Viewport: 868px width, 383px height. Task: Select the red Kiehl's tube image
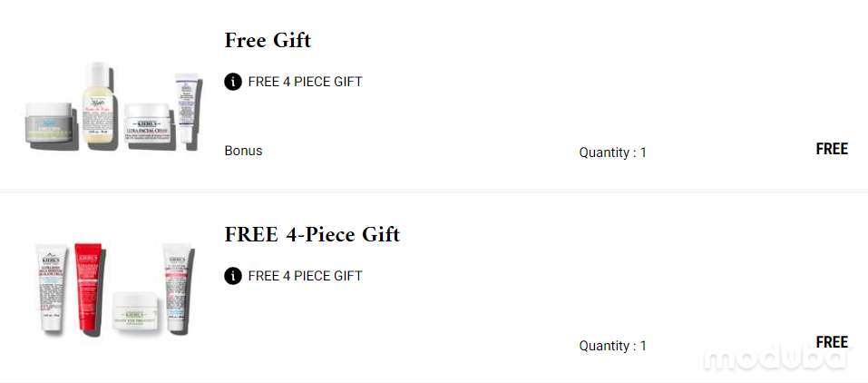click(87, 288)
